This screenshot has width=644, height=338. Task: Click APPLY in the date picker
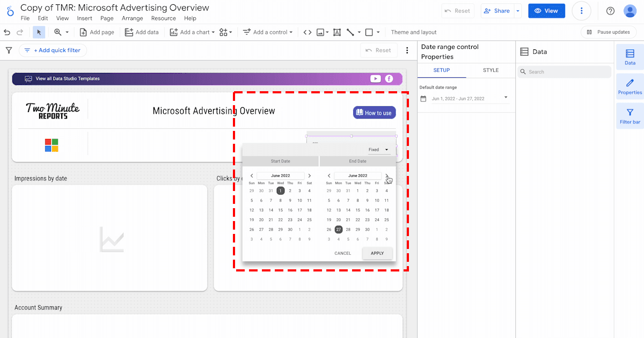(377, 253)
